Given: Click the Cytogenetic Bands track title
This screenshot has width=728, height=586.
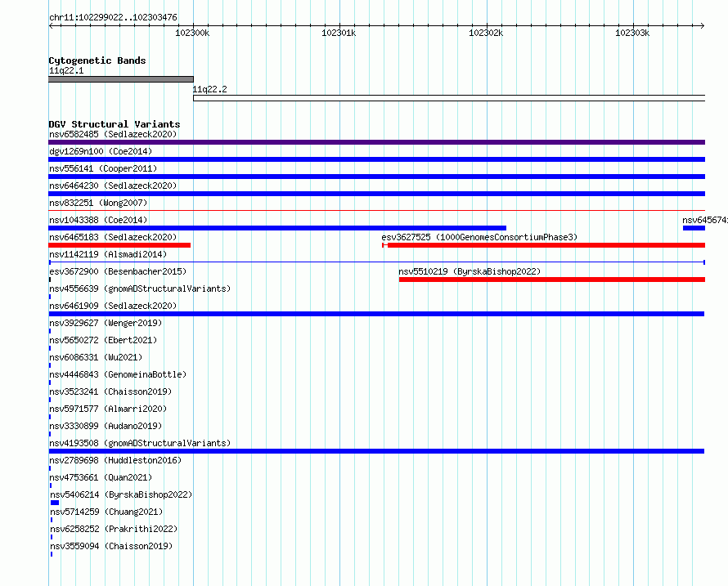Looking at the screenshot, I should (97, 60).
